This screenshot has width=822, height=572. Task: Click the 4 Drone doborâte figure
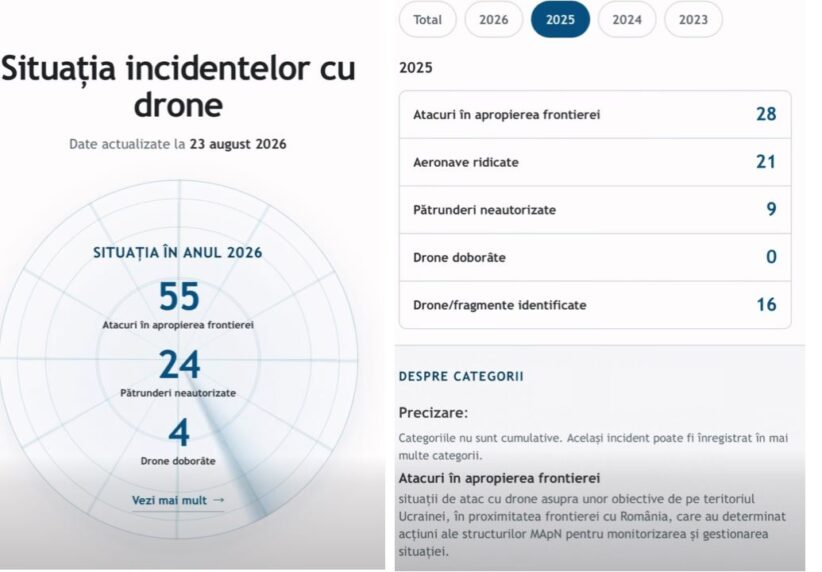click(179, 433)
